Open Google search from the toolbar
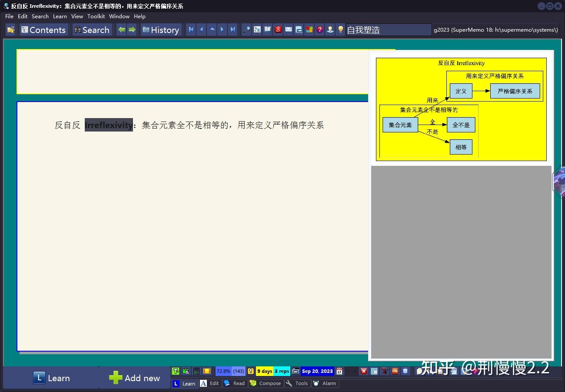 (278, 30)
